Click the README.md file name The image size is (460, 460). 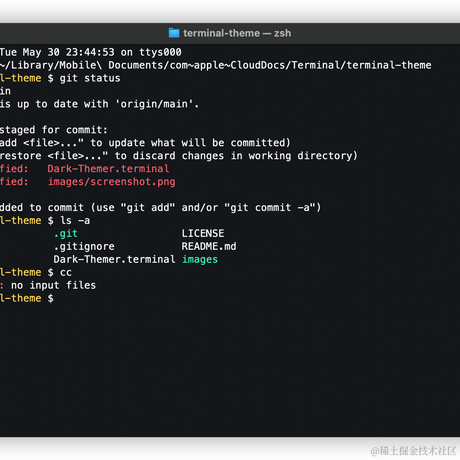209,246
